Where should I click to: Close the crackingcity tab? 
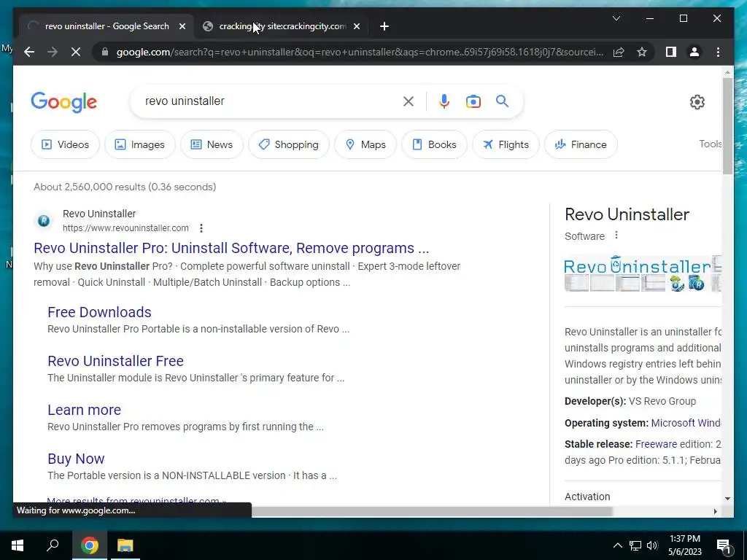point(356,27)
